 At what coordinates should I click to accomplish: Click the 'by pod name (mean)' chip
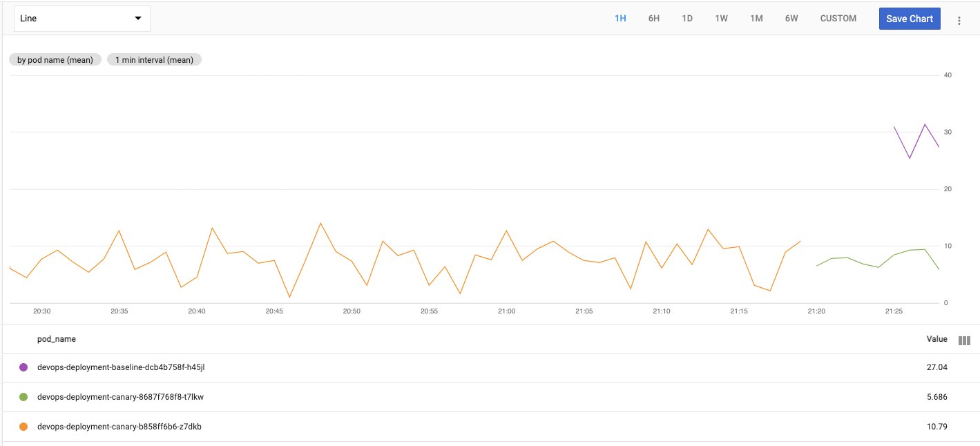(55, 60)
